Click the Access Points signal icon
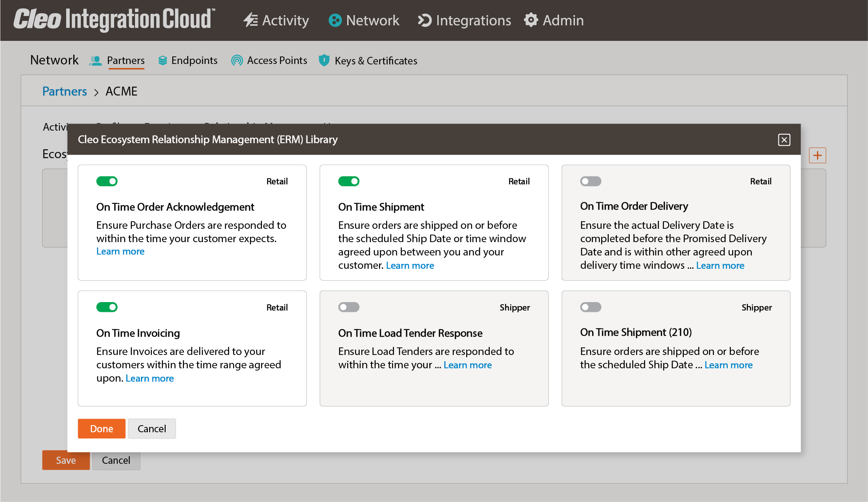Viewport: 868px width, 502px height. (237, 60)
